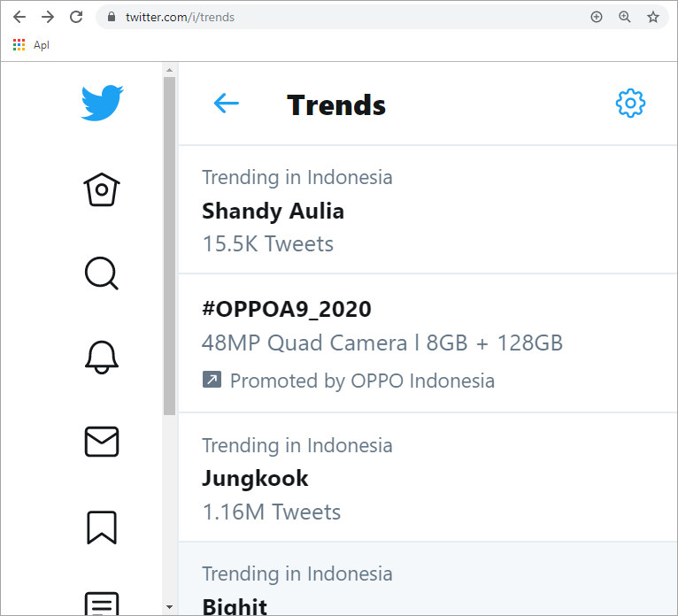Click '48MP Quad Camera | 8GB + 128GB' text

[382, 343]
